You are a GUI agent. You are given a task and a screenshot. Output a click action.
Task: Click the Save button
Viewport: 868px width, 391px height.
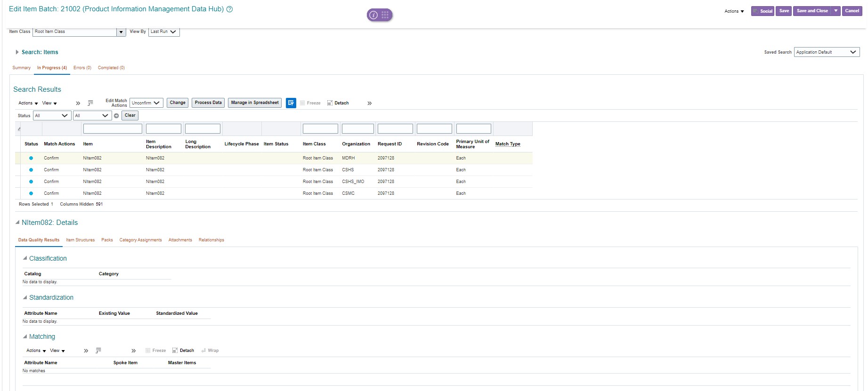pos(784,11)
